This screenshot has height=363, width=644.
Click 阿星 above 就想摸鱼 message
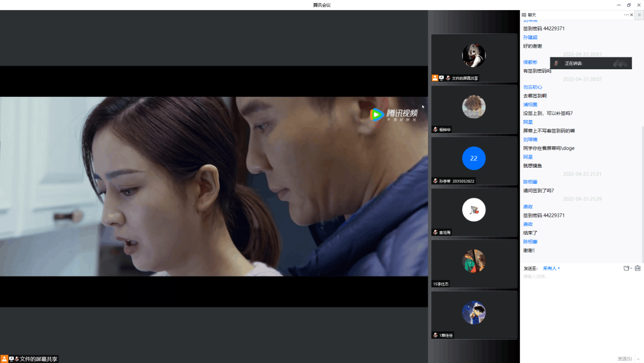pos(528,157)
